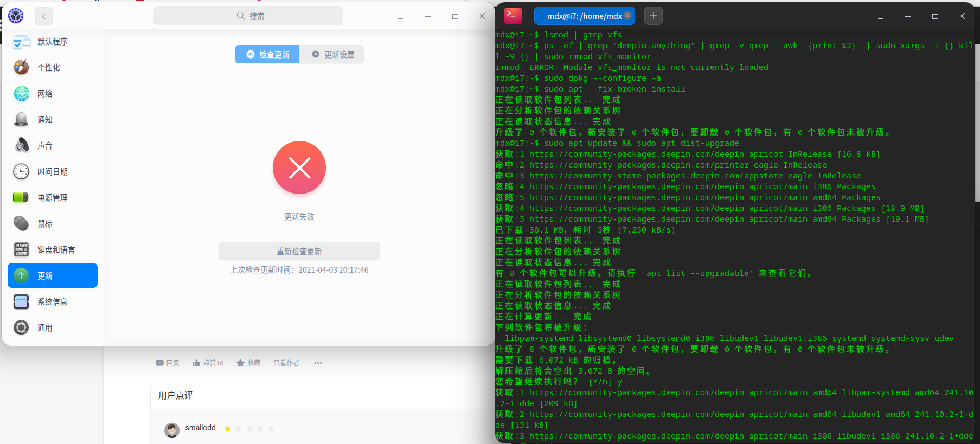
Task: Select the Personalization (个性化) palette icon
Action: 22,67
